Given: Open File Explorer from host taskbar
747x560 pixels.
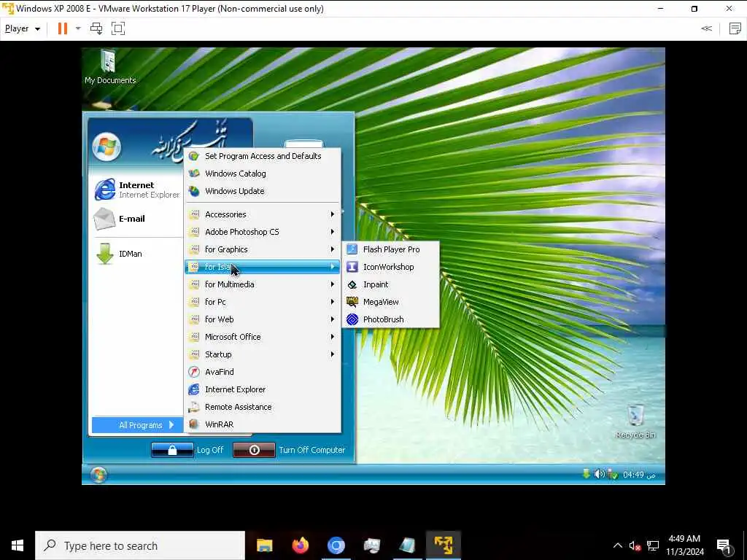Looking at the screenshot, I should 264,545.
